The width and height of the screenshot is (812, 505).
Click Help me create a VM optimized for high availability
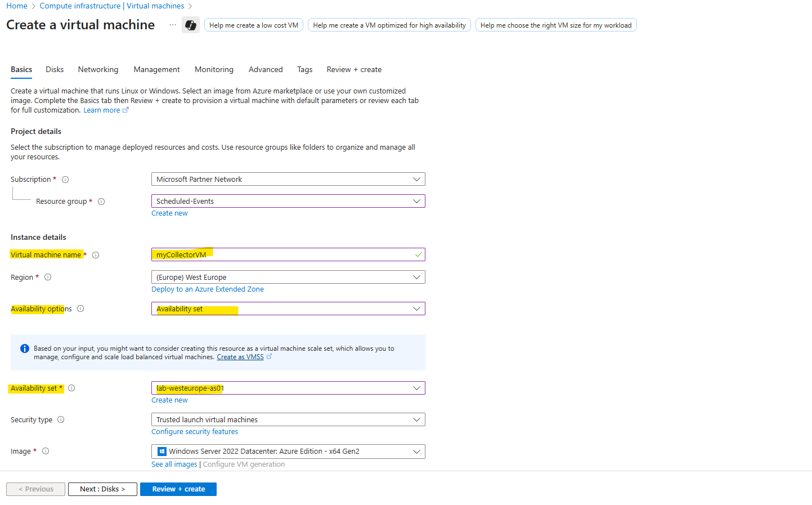(x=389, y=25)
